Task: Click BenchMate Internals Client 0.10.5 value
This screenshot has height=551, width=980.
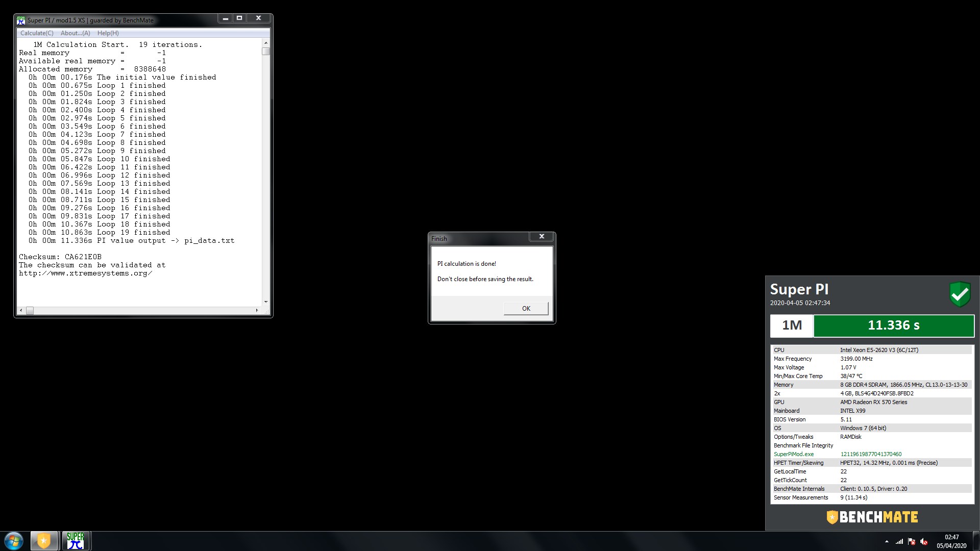Action: coord(874,489)
